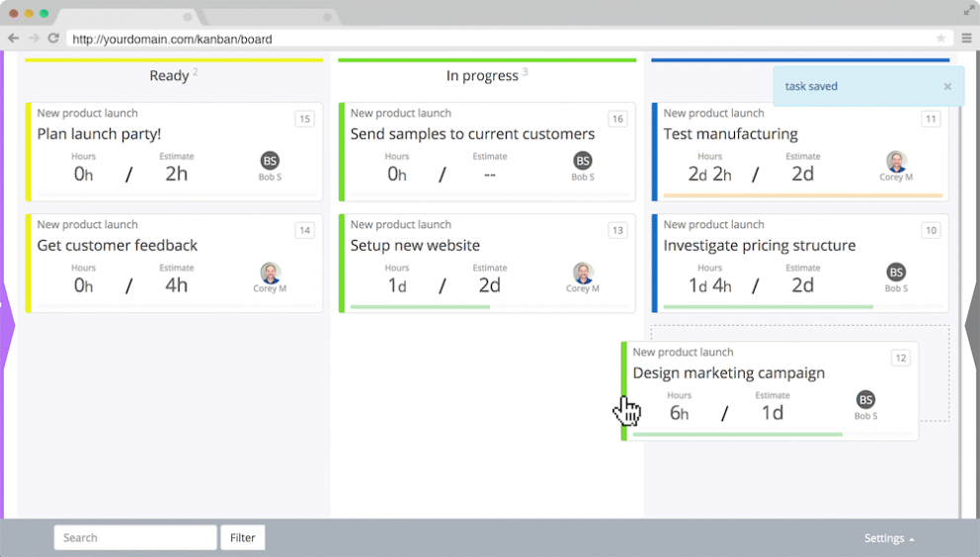Click the Search input field
The image size is (980, 557).
[x=135, y=537]
